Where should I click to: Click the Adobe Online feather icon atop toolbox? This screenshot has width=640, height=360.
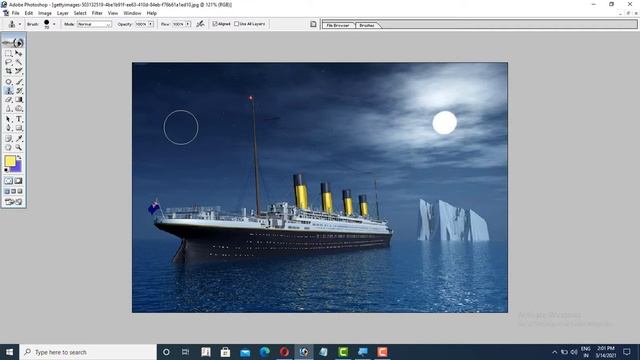[13, 42]
